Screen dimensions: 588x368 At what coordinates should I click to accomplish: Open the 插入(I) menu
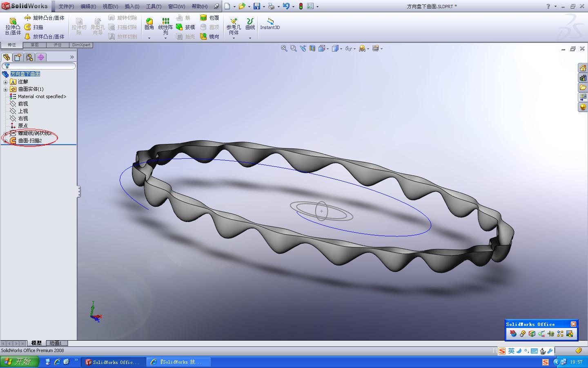132,7
